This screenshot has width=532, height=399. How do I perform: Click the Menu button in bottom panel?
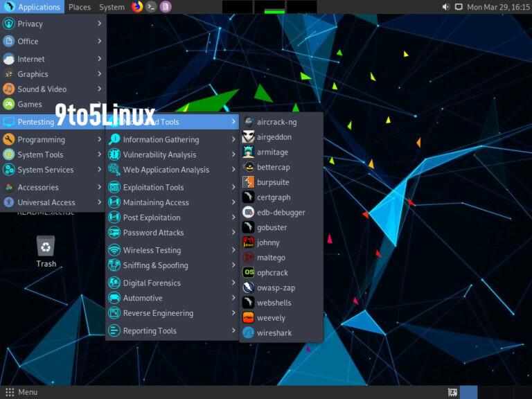[x=21, y=392]
